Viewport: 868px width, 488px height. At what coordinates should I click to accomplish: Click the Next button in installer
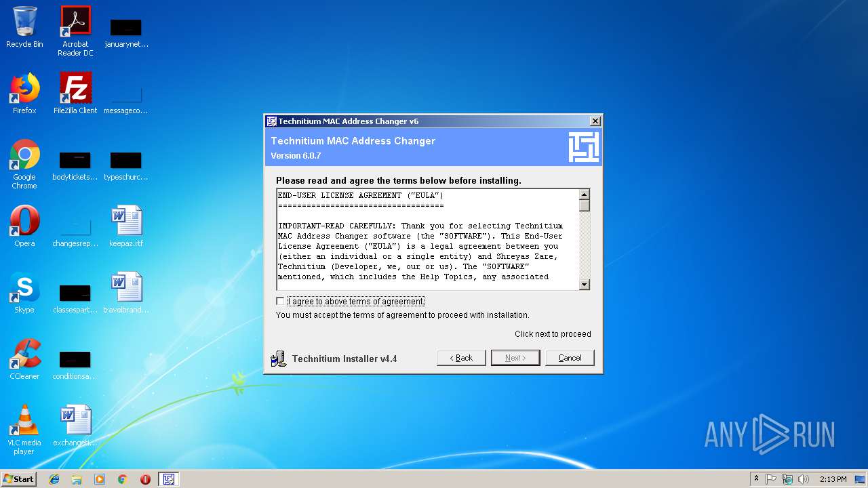(x=515, y=358)
